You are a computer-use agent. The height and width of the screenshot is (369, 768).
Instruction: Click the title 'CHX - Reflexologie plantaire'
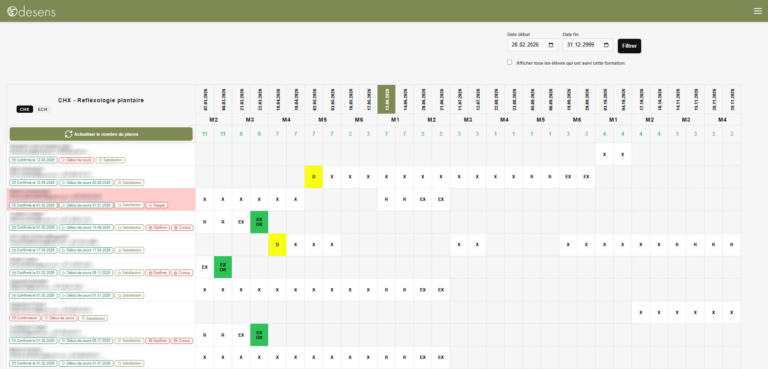101,100
